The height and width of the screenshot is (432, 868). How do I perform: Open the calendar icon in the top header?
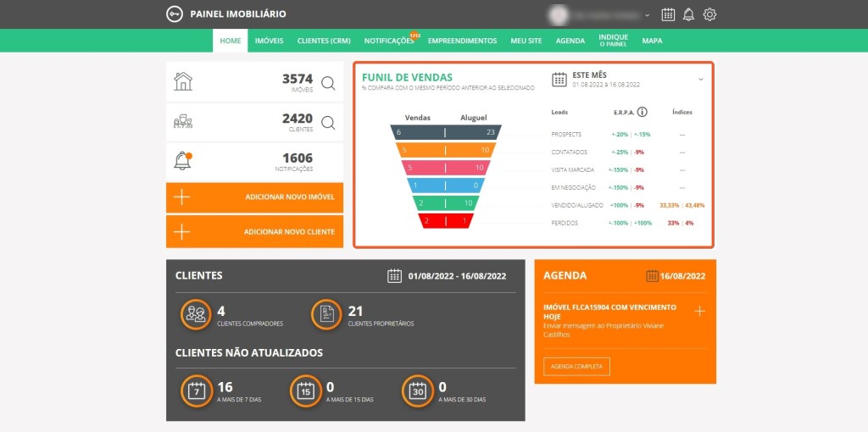click(668, 14)
